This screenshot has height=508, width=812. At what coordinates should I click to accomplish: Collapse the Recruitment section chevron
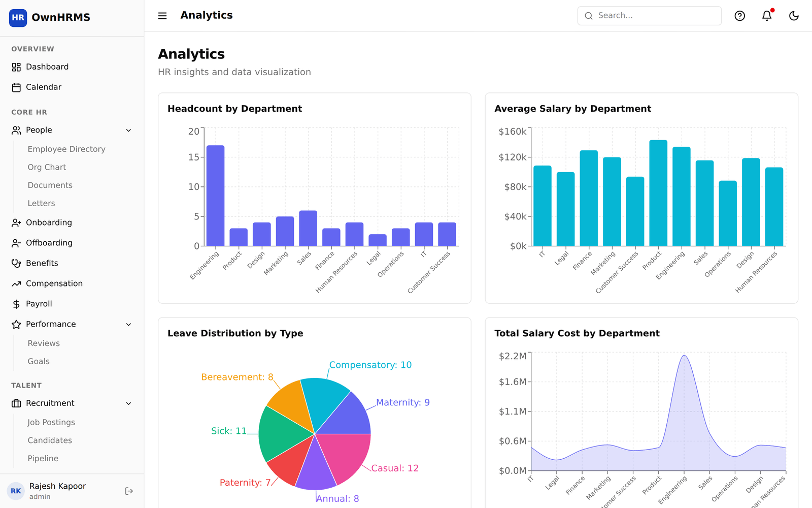128,403
